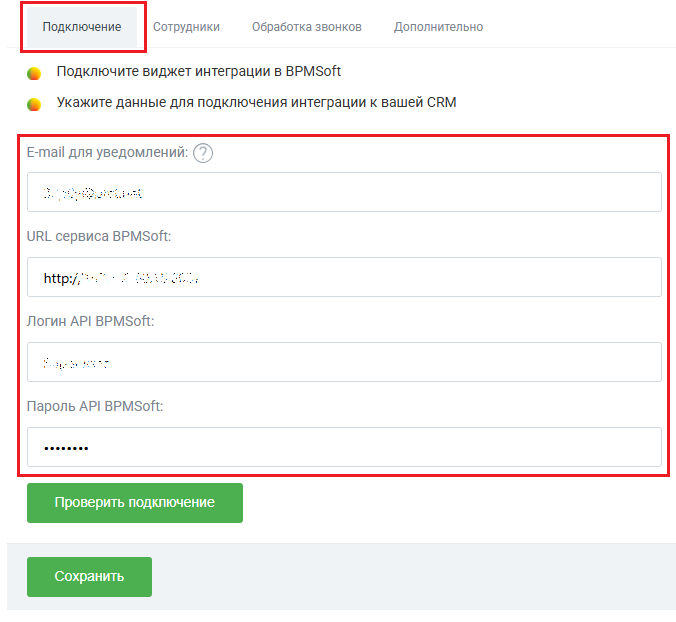676x622 pixels.
Task: Select the Логин API BPMSoft input
Action: (x=344, y=362)
